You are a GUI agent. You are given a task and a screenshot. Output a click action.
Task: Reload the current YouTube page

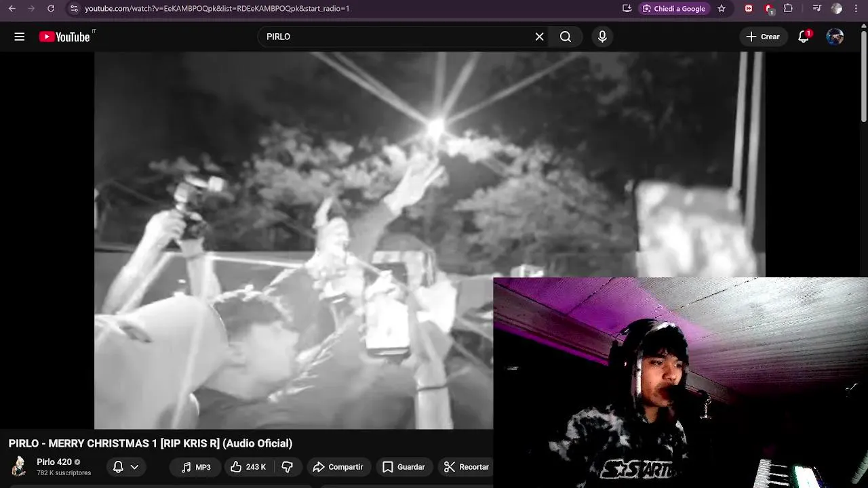click(x=51, y=8)
